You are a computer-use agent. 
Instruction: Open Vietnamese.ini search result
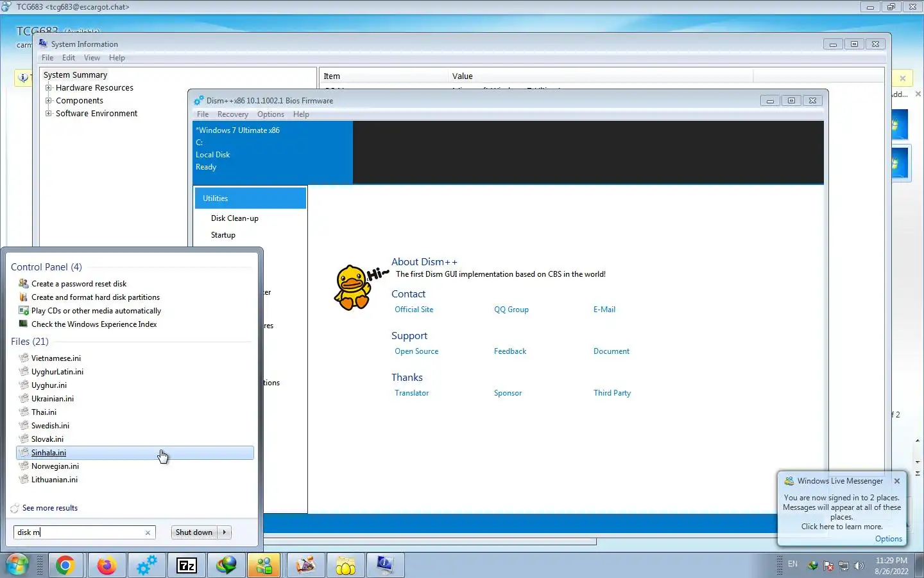pyautogui.click(x=56, y=358)
